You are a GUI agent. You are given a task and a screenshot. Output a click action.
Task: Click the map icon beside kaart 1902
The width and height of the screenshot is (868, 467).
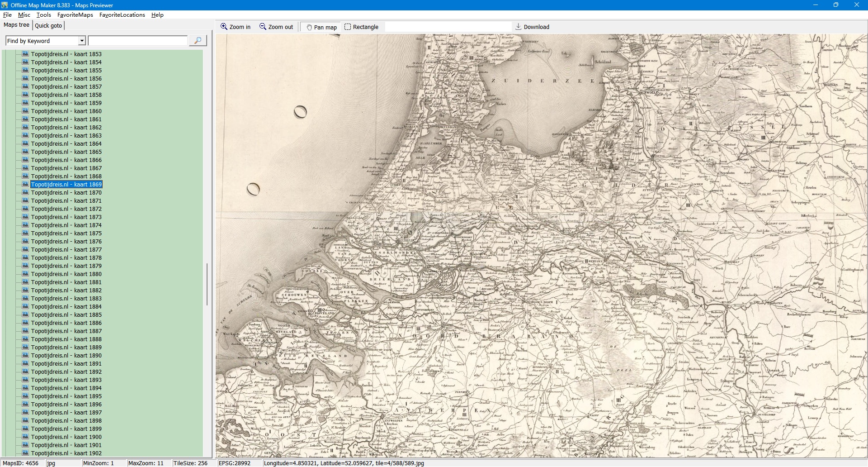25,453
